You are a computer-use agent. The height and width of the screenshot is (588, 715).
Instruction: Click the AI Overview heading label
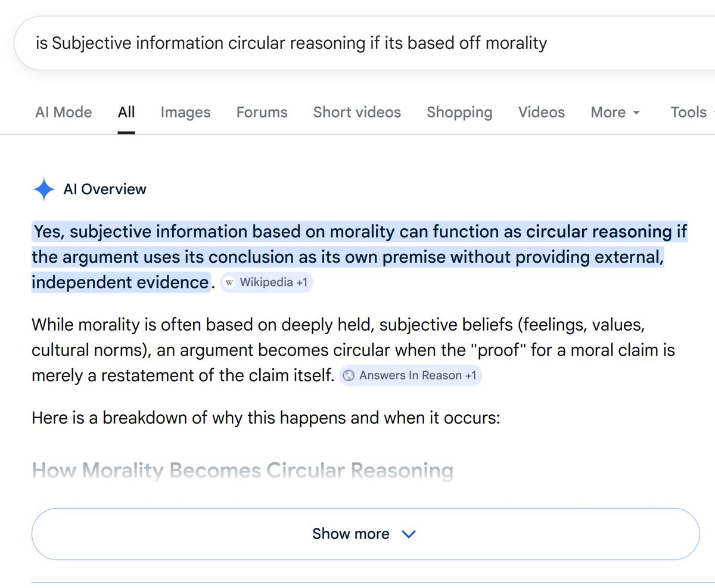point(105,189)
